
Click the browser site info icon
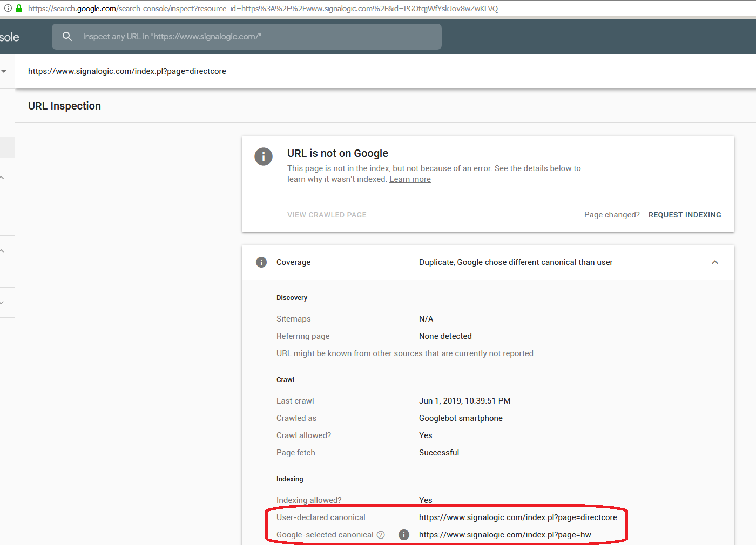(x=8, y=8)
